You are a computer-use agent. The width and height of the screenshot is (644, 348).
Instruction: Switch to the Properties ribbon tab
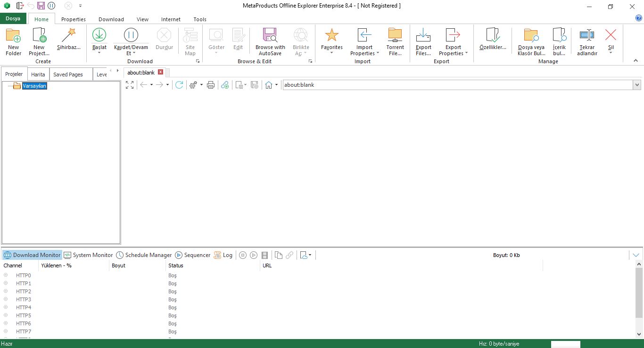(x=74, y=19)
